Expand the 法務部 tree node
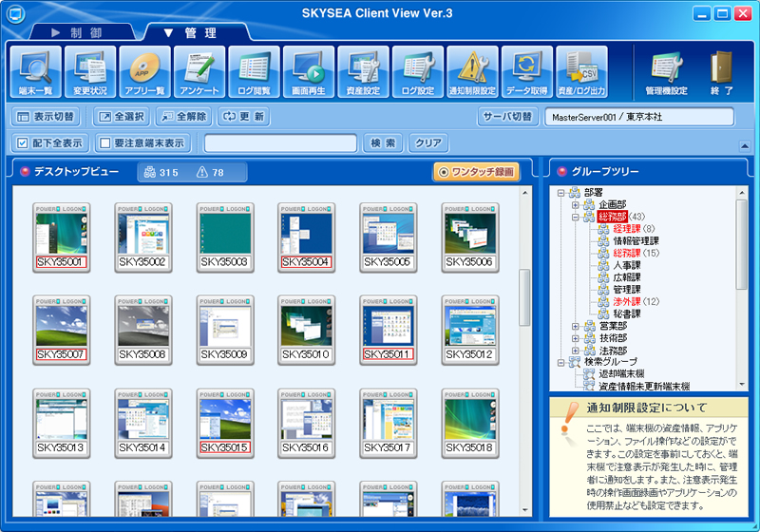The width and height of the screenshot is (760, 532). click(576, 351)
